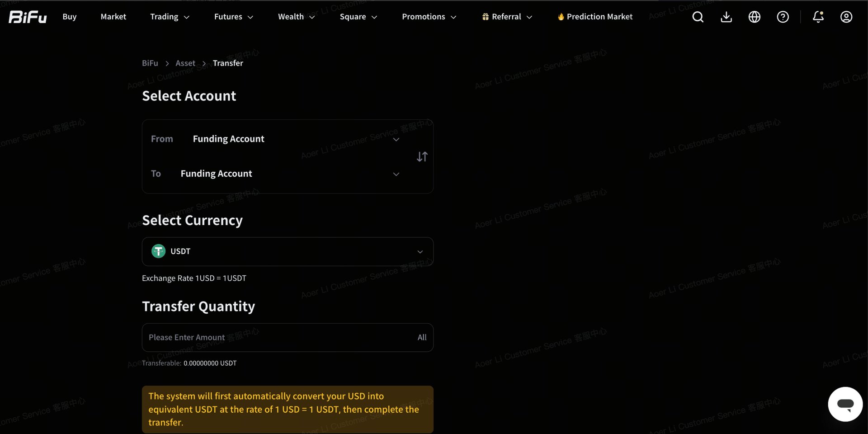The height and width of the screenshot is (434, 868).
Task: Click the USDT Tether coin icon
Action: click(158, 251)
